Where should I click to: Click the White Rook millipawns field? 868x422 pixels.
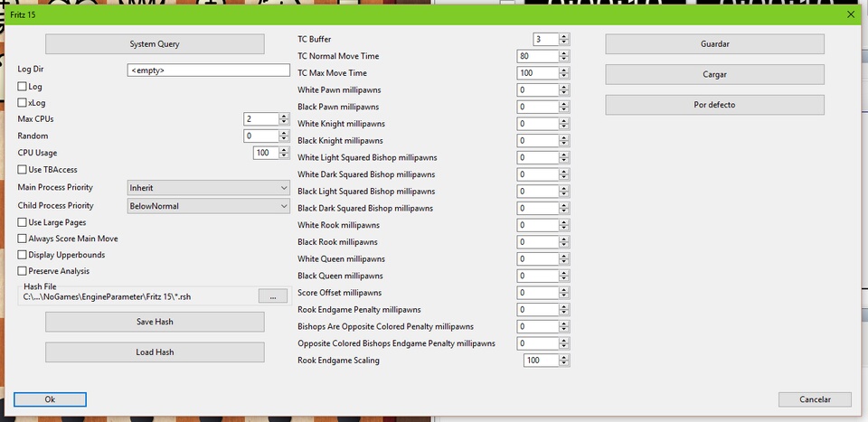537,225
